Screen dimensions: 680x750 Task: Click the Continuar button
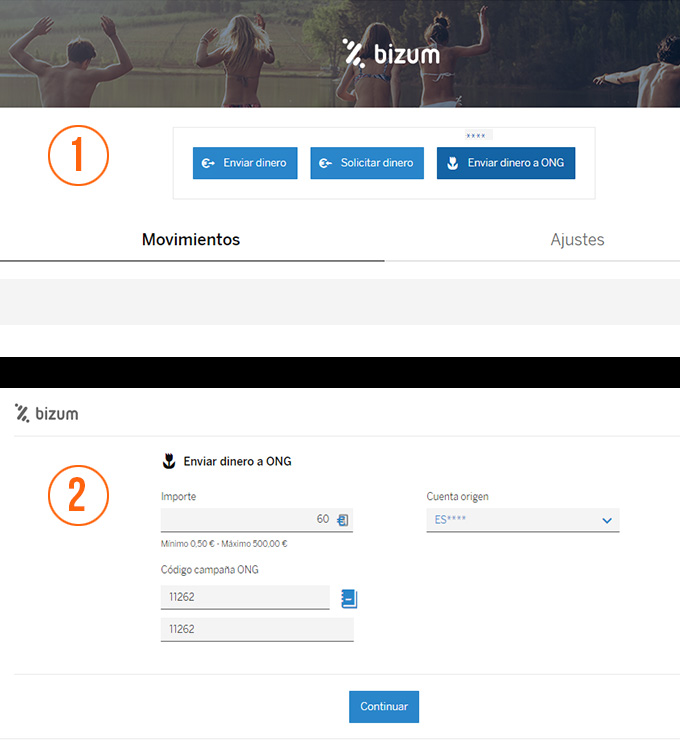coord(384,706)
